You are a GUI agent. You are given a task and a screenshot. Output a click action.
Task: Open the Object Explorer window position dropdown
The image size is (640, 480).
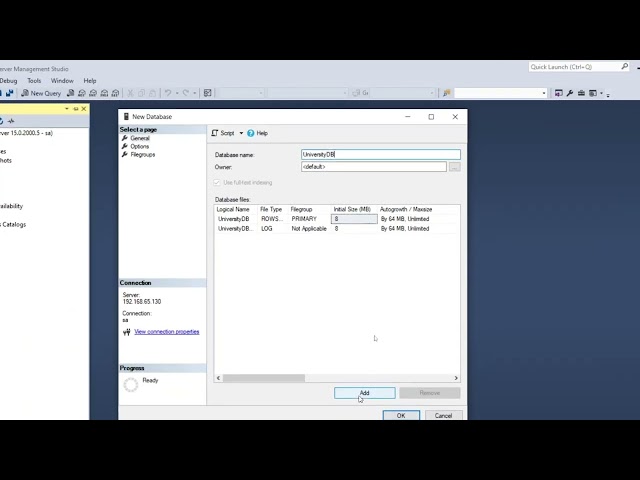[x=67, y=109]
